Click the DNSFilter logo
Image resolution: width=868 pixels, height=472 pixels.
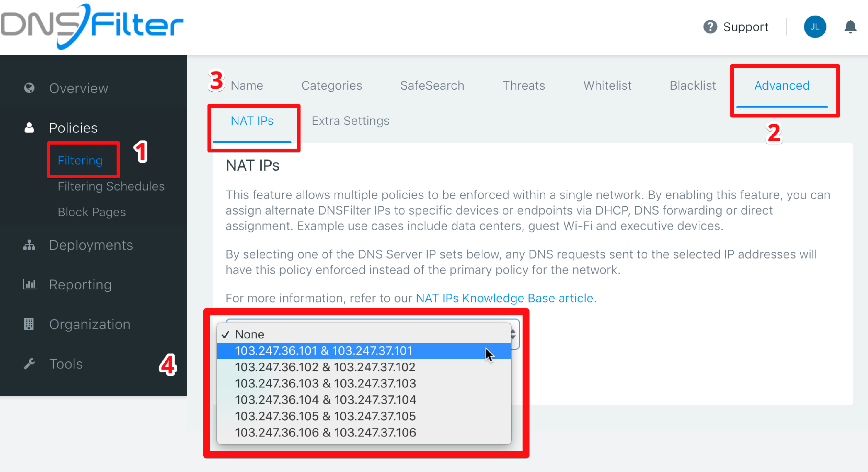pyautogui.click(x=92, y=26)
